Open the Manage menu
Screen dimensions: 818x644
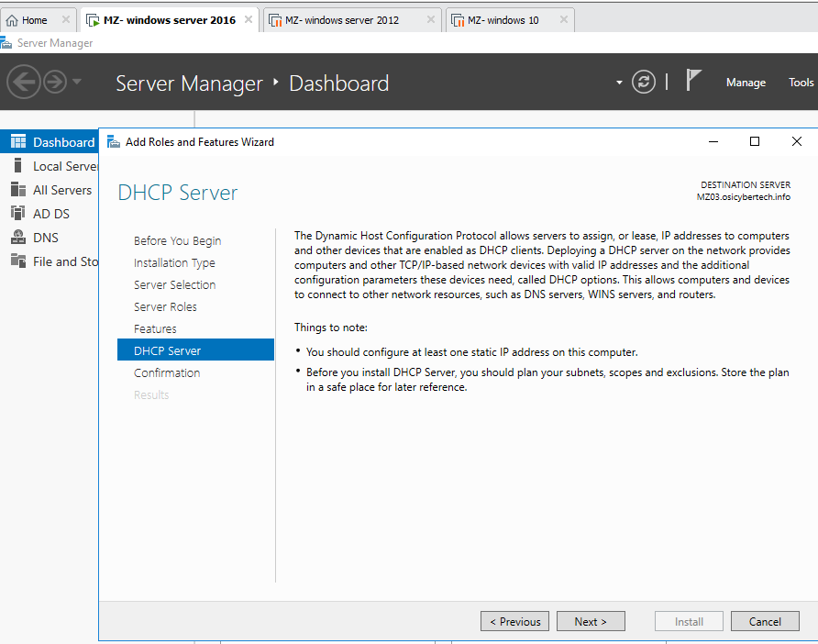tap(746, 83)
